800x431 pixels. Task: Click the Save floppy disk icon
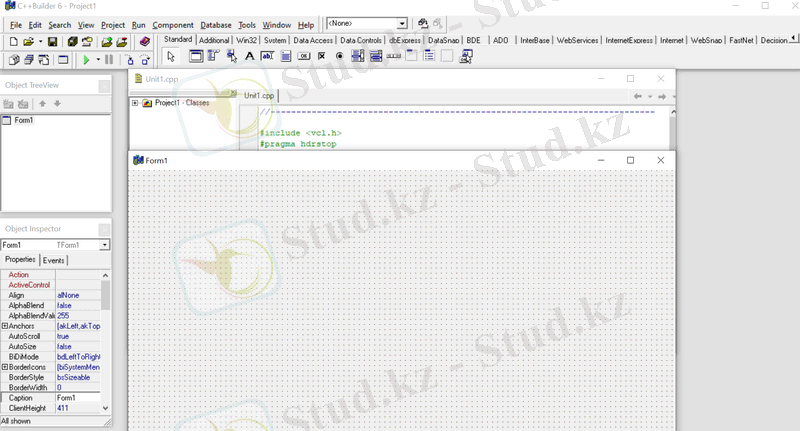tap(53, 42)
